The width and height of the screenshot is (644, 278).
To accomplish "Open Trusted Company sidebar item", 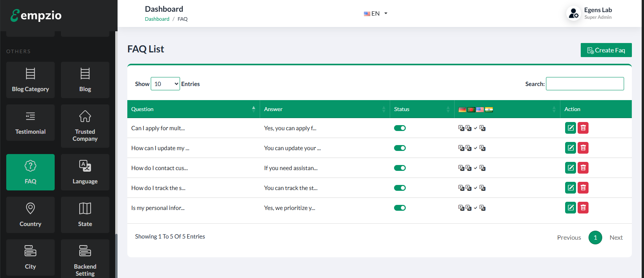I will pos(85,126).
